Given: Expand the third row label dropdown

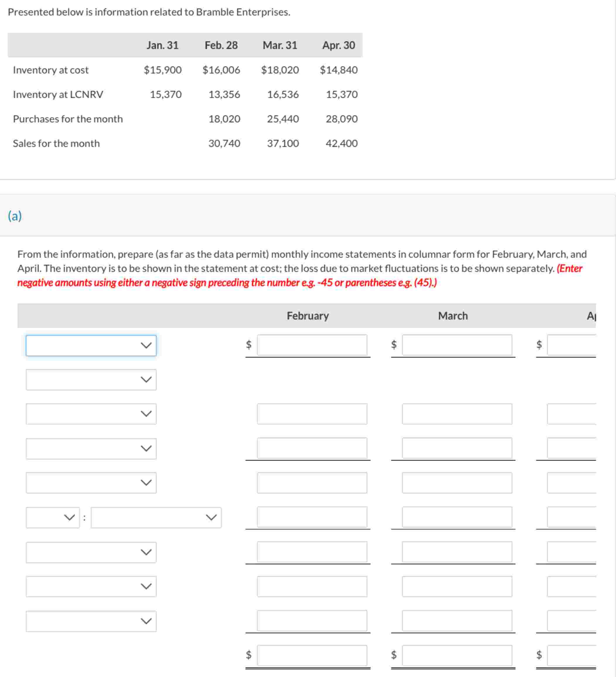Looking at the screenshot, I should tap(91, 414).
